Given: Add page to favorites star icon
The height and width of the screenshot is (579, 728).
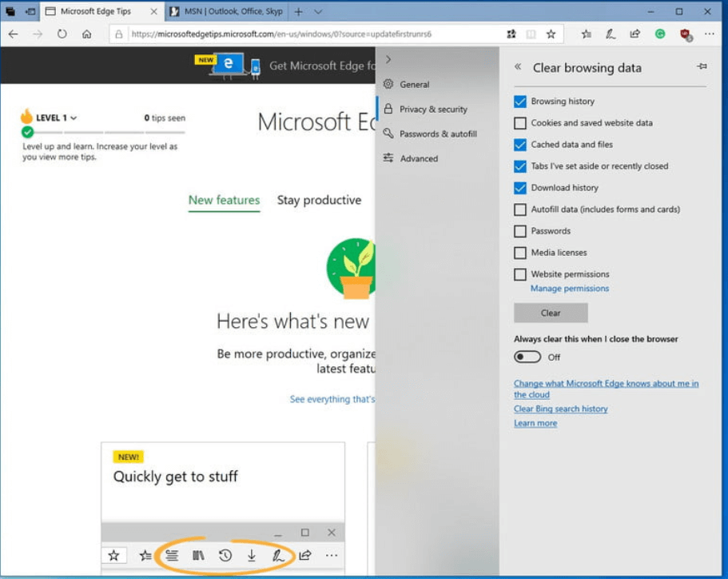Looking at the screenshot, I should (x=551, y=34).
